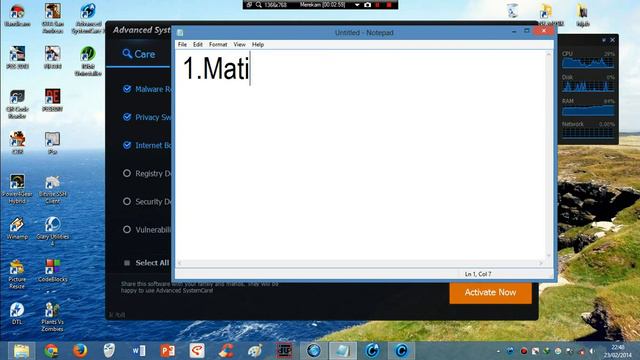Open the Advanced SystemCare desktop shortcut
640x360 pixels.
point(88,18)
